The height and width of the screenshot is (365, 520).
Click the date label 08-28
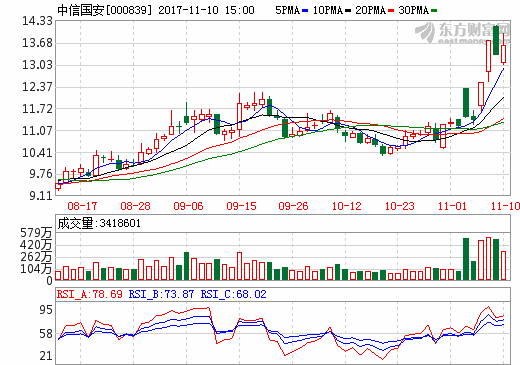pos(135,206)
